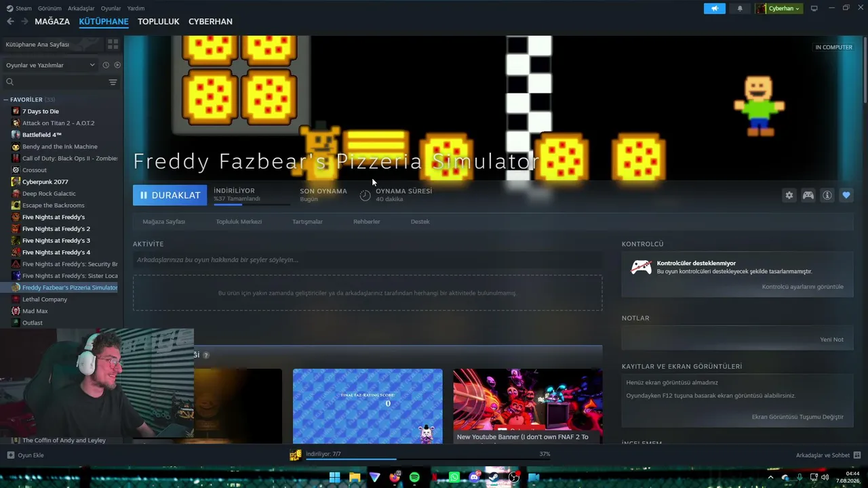The width and height of the screenshot is (868, 488).
Task: Select Bendy and the Ink Machine
Action: (61, 146)
